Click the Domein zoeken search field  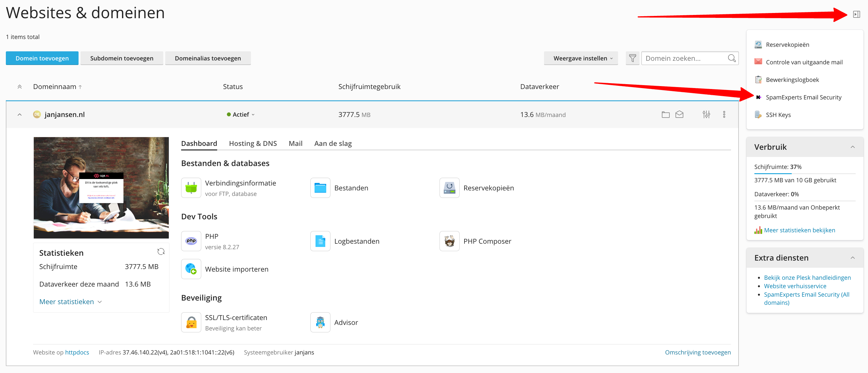pyautogui.click(x=684, y=58)
